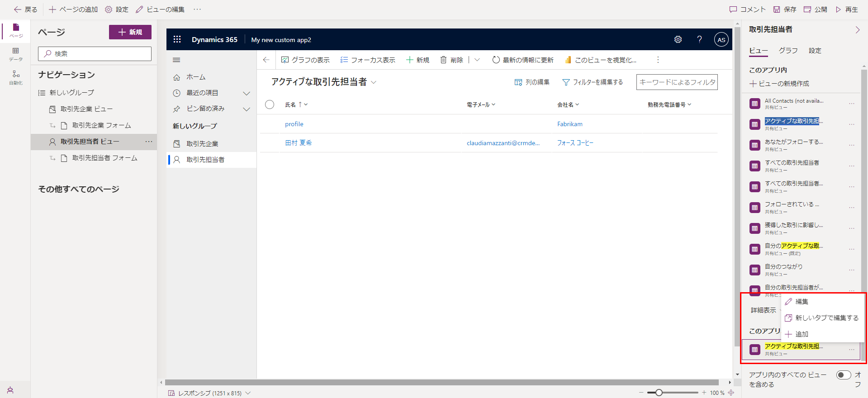Select 取引先担当者 in the site map

pyautogui.click(x=211, y=159)
